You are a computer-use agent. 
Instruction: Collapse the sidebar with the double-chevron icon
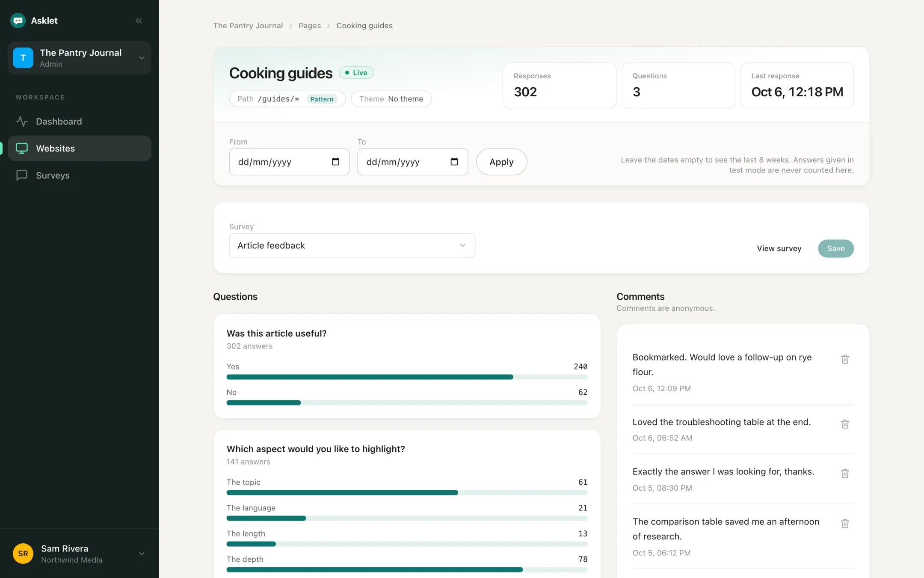tap(139, 21)
